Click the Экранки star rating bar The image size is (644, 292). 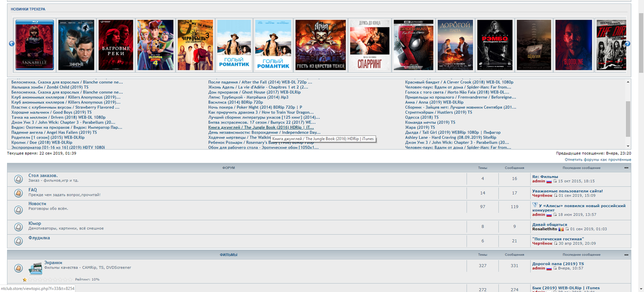coord(47,279)
